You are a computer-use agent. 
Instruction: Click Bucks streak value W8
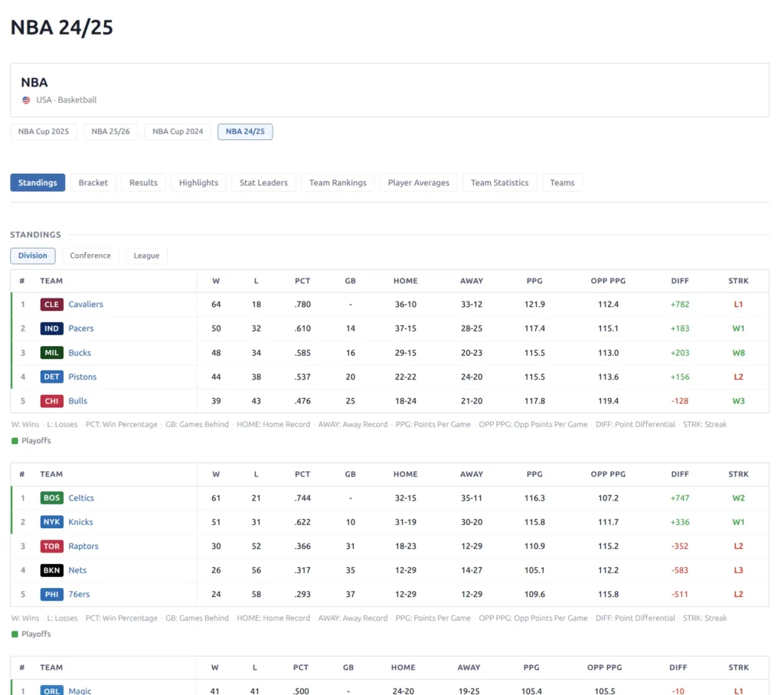click(x=739, y=353)
